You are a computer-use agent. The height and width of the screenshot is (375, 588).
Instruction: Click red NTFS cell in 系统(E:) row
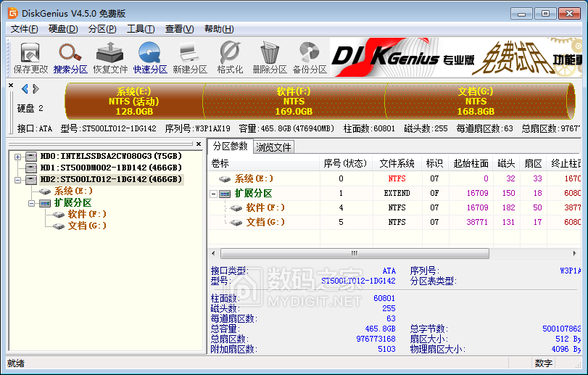point(397,179)
